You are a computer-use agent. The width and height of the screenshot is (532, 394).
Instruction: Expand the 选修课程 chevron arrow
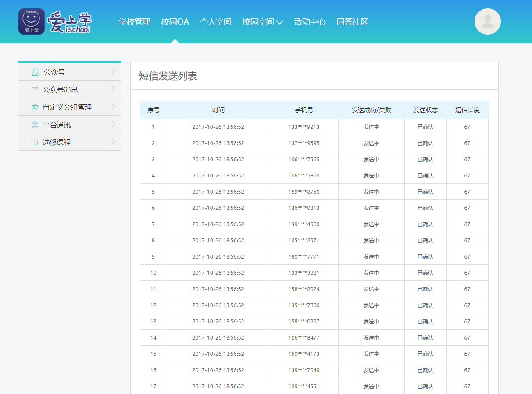pos(113,142)
